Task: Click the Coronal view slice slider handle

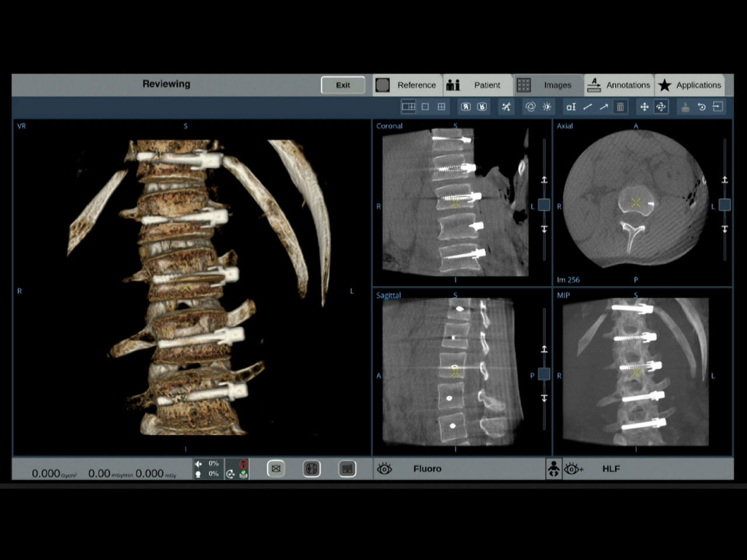Action: click(x=544, y=205)
